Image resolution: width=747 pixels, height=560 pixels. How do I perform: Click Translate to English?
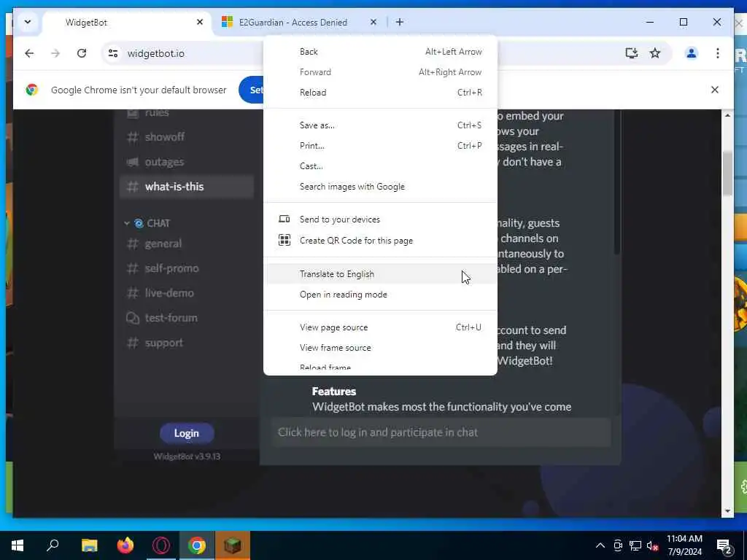[x=380, y=274]
